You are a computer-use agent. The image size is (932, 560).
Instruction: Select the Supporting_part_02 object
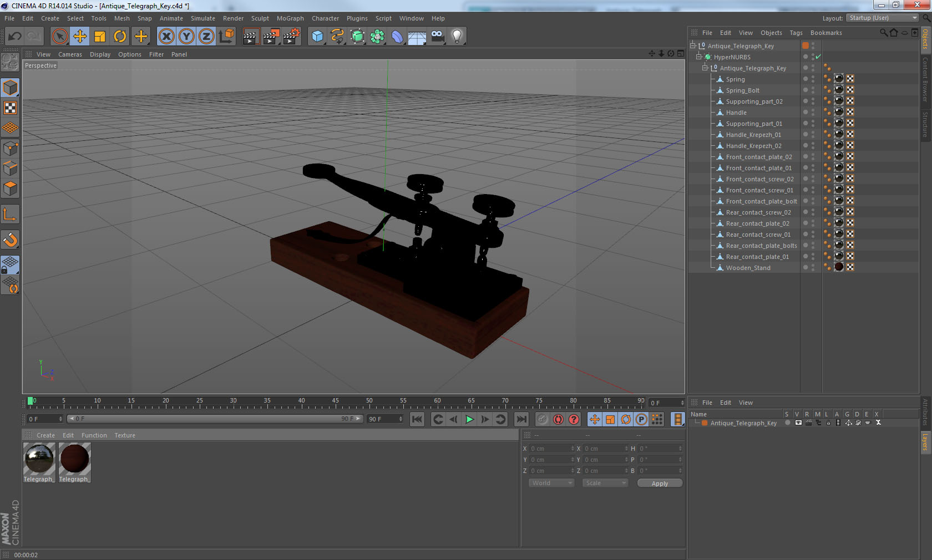(754, 101)
